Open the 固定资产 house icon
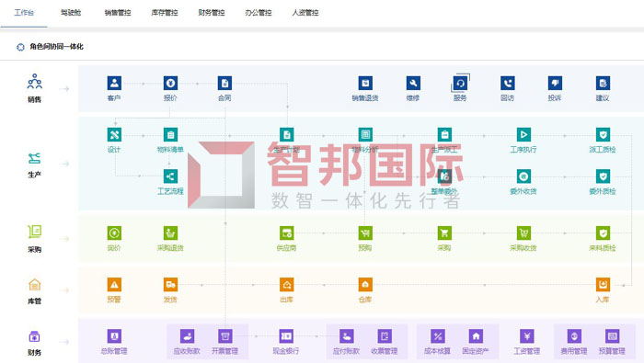This screenshot has width=644, height=363. pos(476,336)
